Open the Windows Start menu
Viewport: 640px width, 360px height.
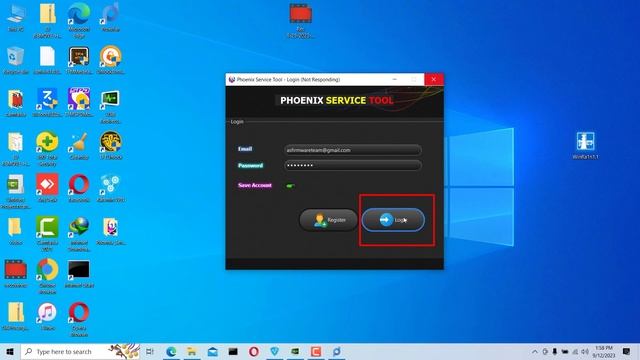tap(10, 351)
